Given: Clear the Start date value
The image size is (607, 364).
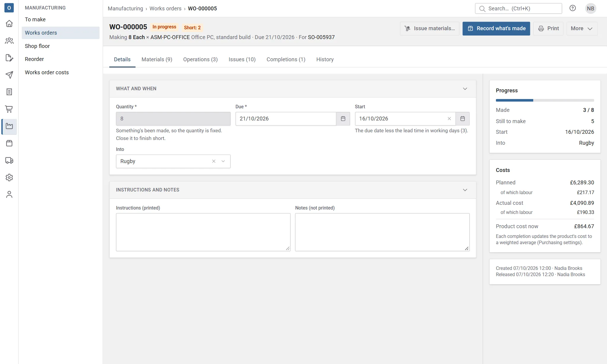Looking at the screenshot, I should 449,119.
